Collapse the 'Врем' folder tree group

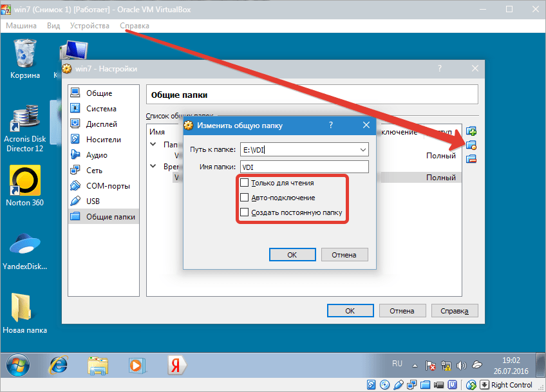[x=153, y=166]
